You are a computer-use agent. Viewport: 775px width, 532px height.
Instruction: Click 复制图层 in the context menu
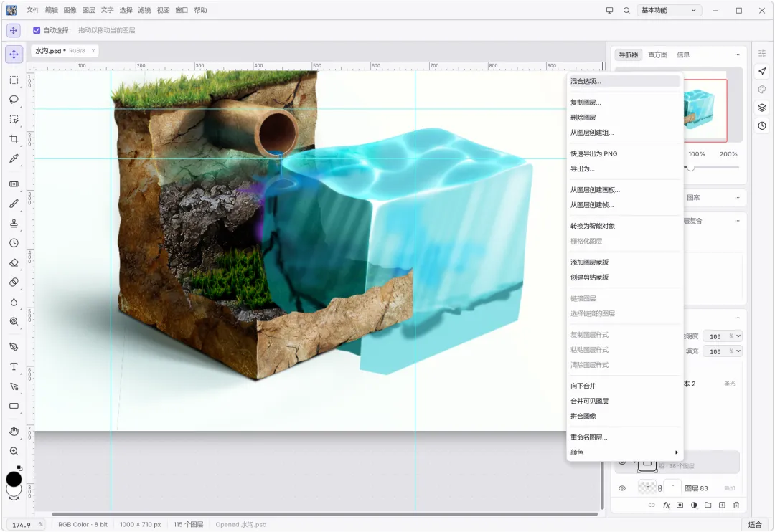click(624, 103)
